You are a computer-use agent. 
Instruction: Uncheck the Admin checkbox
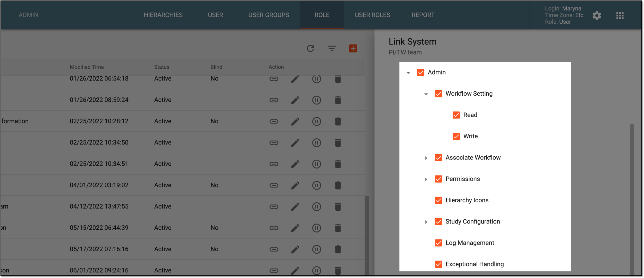420,73
